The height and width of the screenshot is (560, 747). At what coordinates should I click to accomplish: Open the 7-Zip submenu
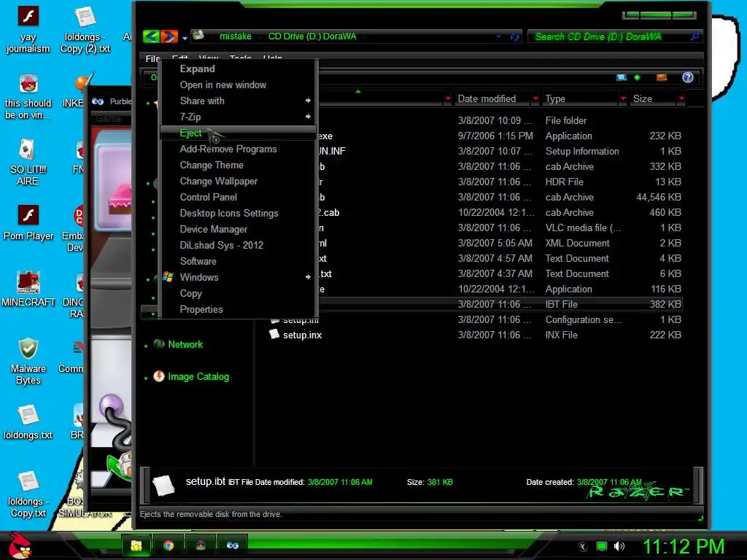tap(238, 117)
